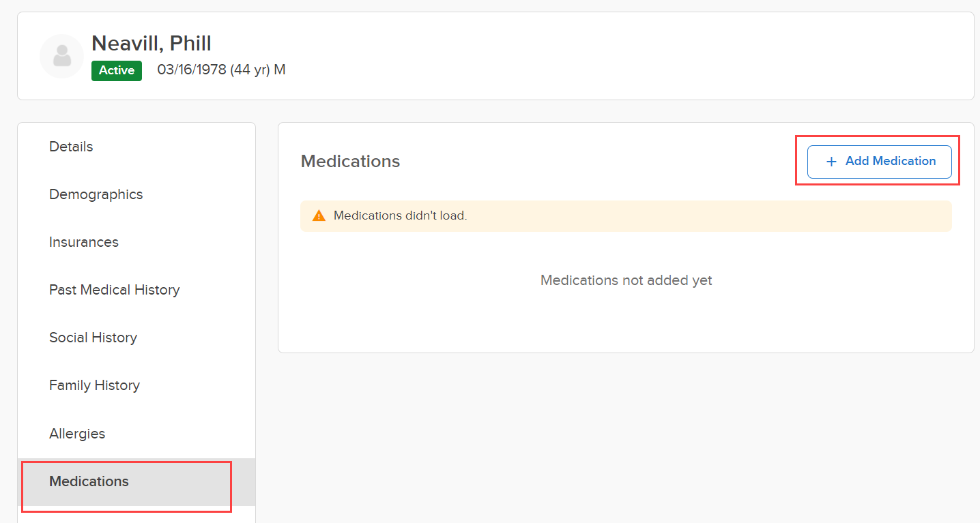Navigate to Family History
The width and height of the screenshot is (980, 523).
pyautogui.click(x=95, y=385)
